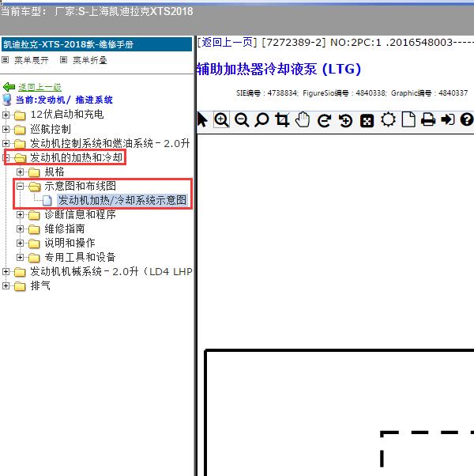Click the computer icon beside 当前:发动机/推进系统

coord(6,100)
